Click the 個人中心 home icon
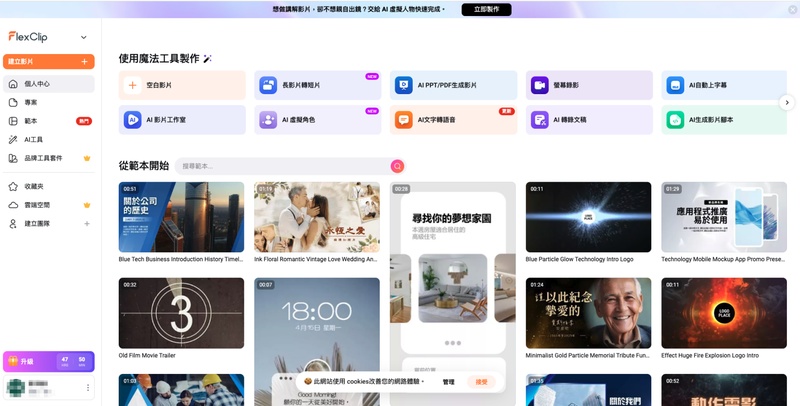This screenshot has height=406, width=800. click(x=13, y=84)
